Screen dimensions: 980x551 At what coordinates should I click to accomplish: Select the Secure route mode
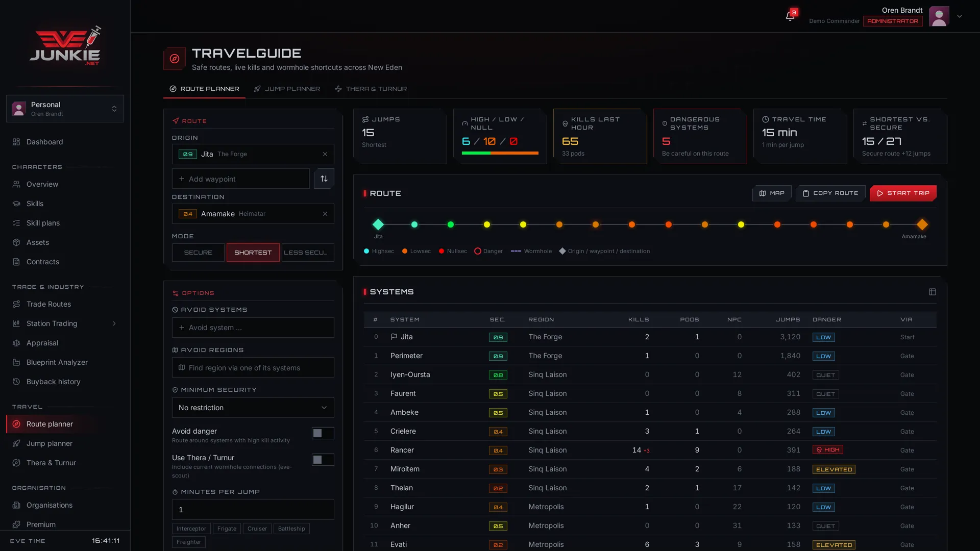[198, 253]
